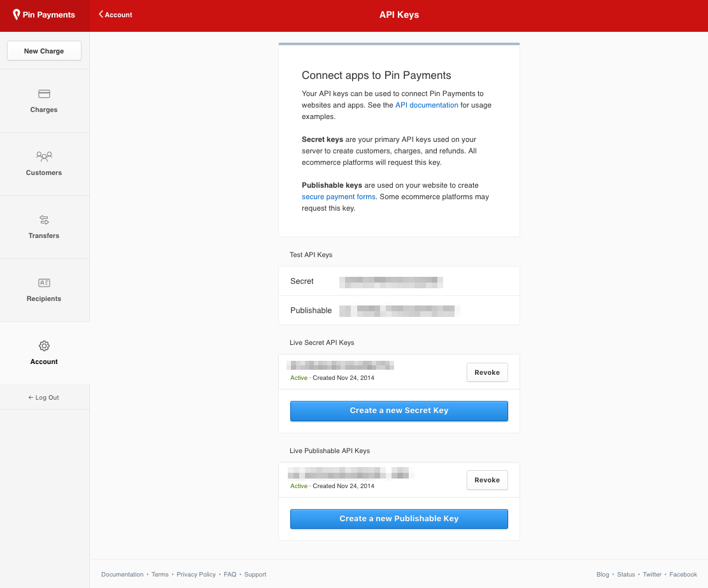Click Active status under Live Secret API Keys
The height and width of the screenshot is (588, 708).
click(x=299, y=378)
